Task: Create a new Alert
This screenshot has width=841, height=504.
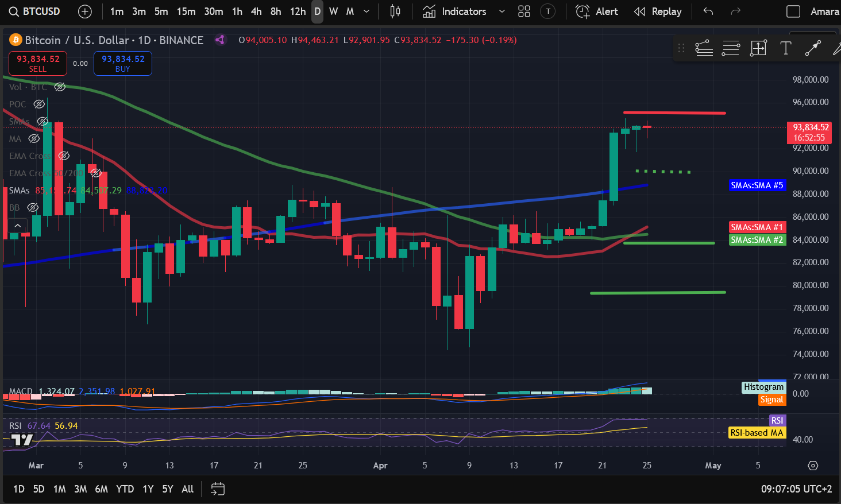Action: coord(597,11)
